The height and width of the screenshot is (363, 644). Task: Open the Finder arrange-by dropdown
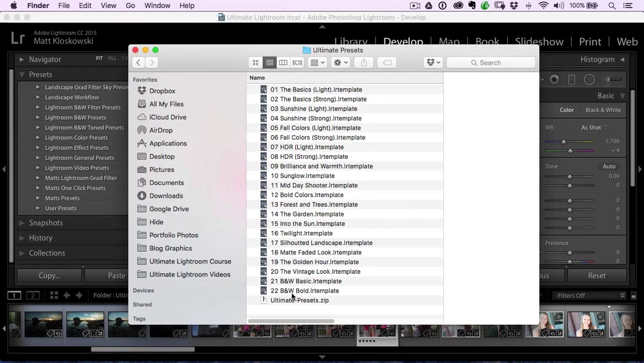tap(318, 63)
